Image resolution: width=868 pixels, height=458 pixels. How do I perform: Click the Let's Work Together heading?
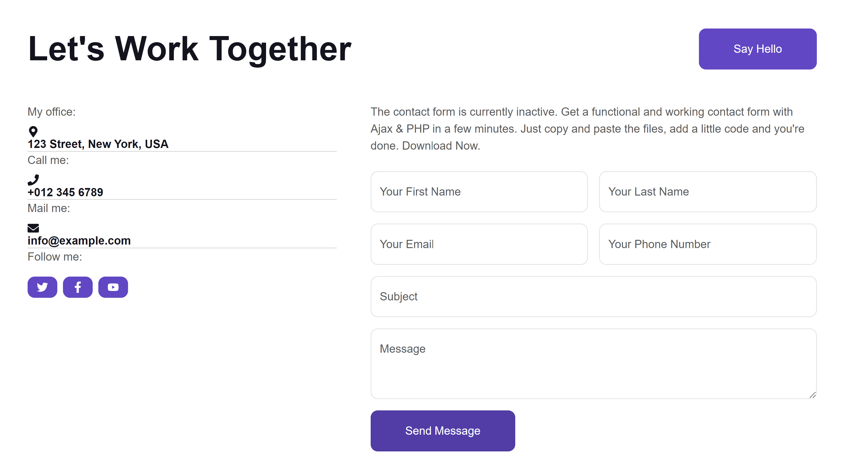[x=190, y=49]
